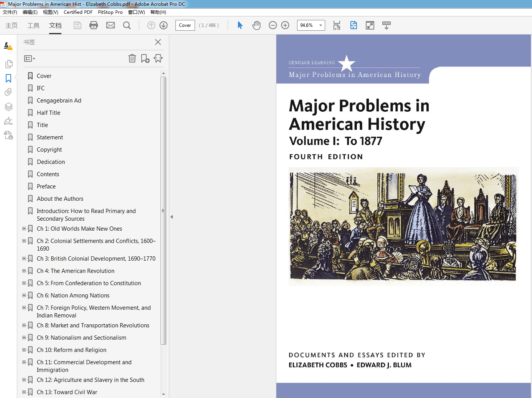Add a new bookmark

tap(145, 58)
